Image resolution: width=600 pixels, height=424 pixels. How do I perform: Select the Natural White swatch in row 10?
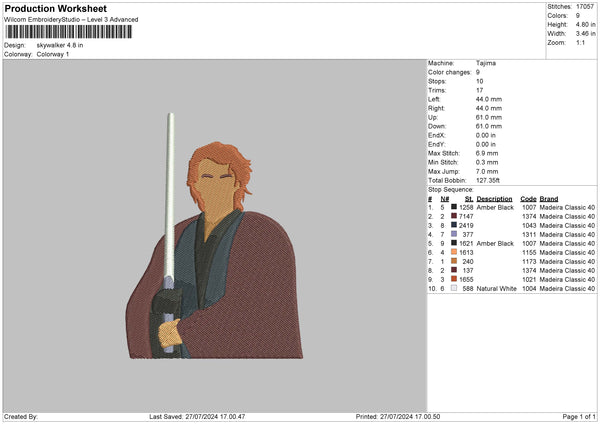pyautogui.click(x=454, y=288)
